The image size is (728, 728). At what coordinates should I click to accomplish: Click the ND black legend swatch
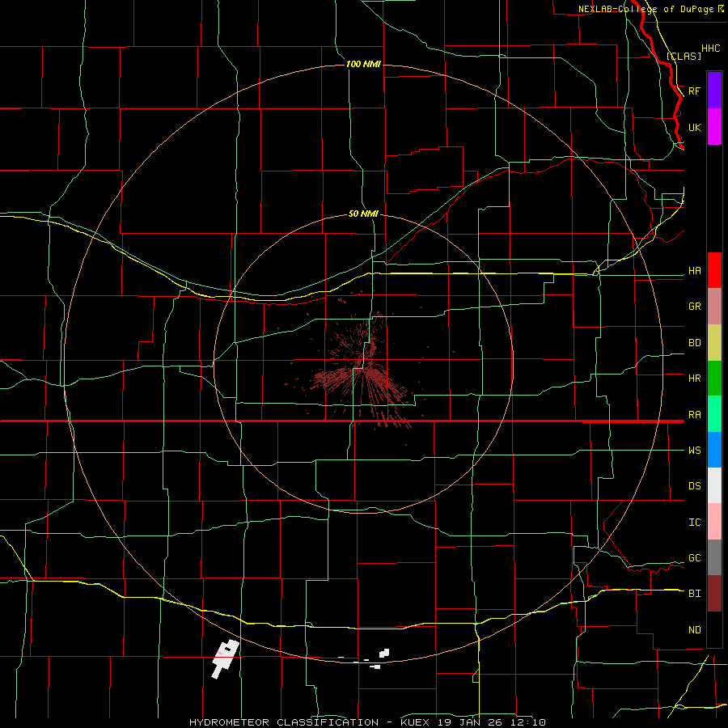click(x=714, y=629)
